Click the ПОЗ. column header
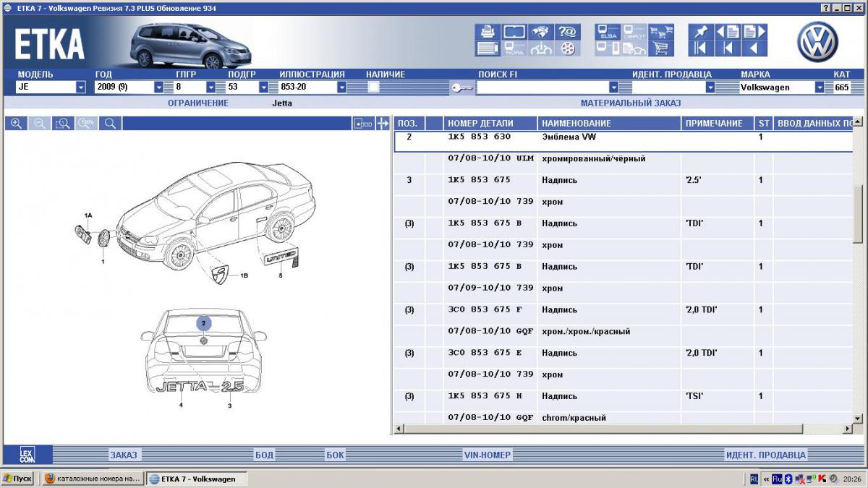 409,124
